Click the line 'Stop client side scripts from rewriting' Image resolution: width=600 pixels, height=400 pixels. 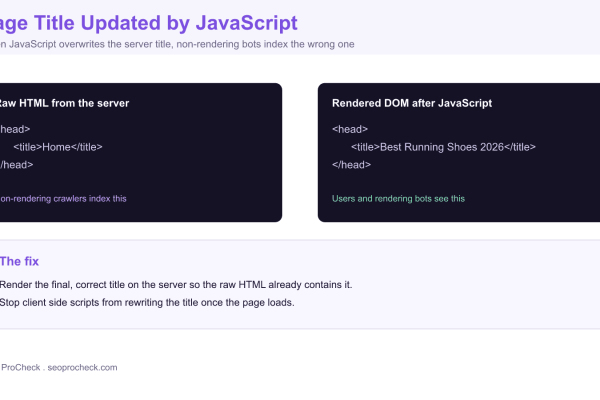(x=147, y=302)
